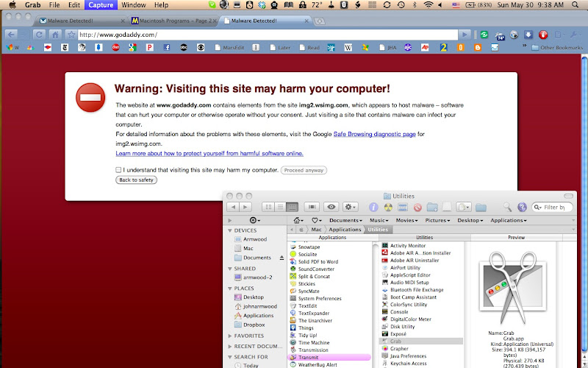Click the New Folder icon in file browser toolbar
Screen dimensions: 588x368
[432, 207]
